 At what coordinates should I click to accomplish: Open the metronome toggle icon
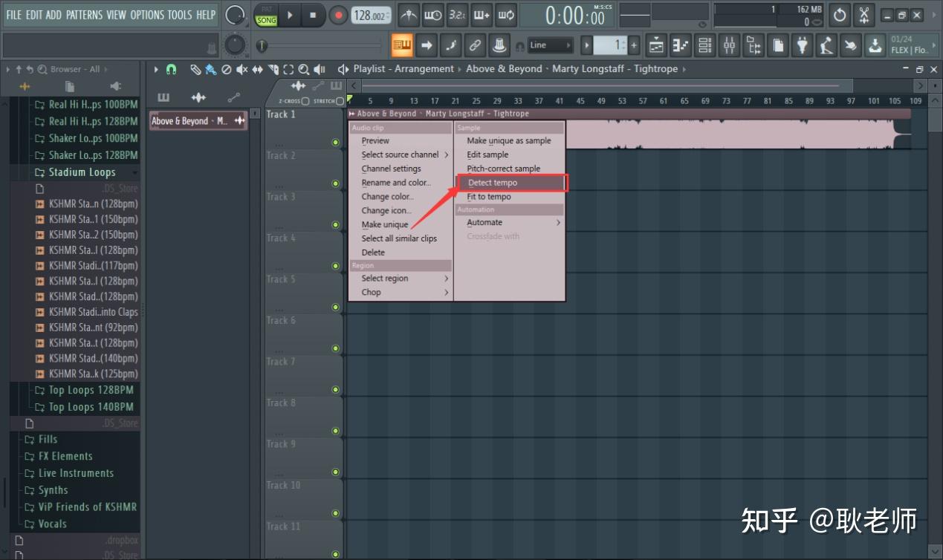point(408,15)
